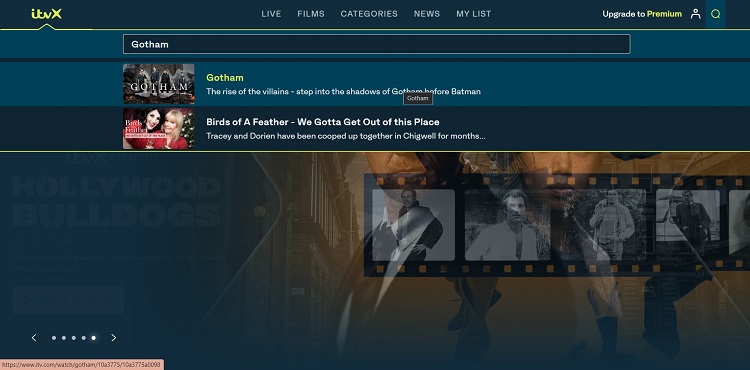
Task: Select the first carousel dot
Action: point(54,338)
